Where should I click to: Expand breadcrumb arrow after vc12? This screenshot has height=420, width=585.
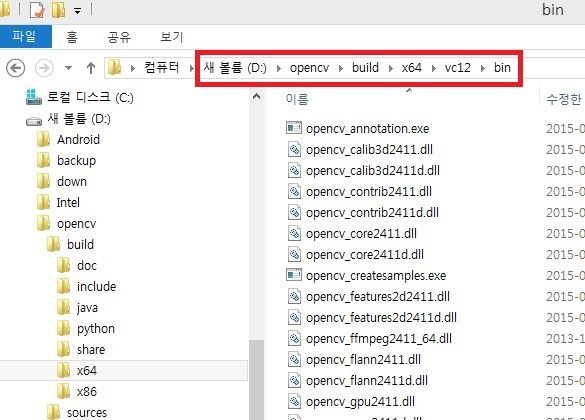pos(483,68)
